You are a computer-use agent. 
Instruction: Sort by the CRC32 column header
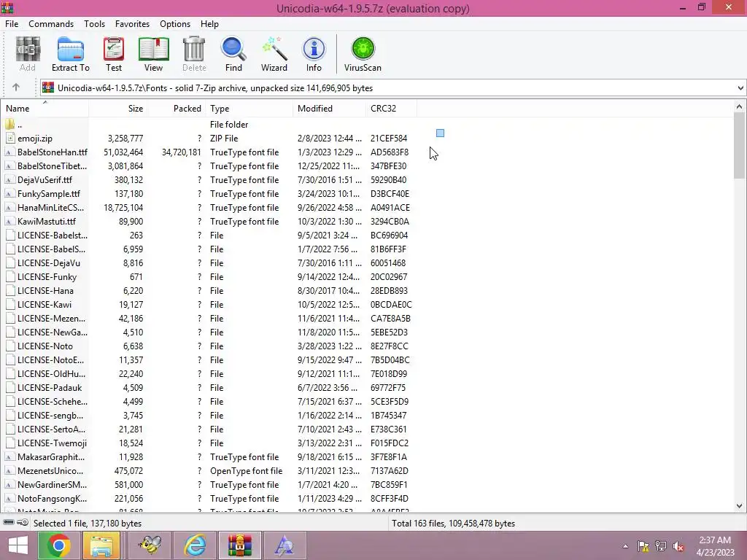pyautogui.click(x=391, y=109)
